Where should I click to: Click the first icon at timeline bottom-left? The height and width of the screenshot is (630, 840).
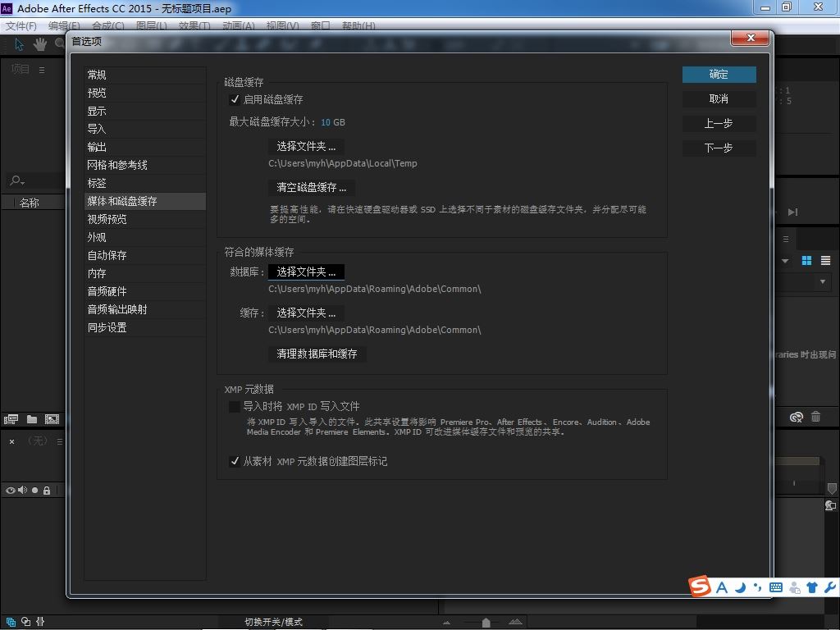point(11,622)
